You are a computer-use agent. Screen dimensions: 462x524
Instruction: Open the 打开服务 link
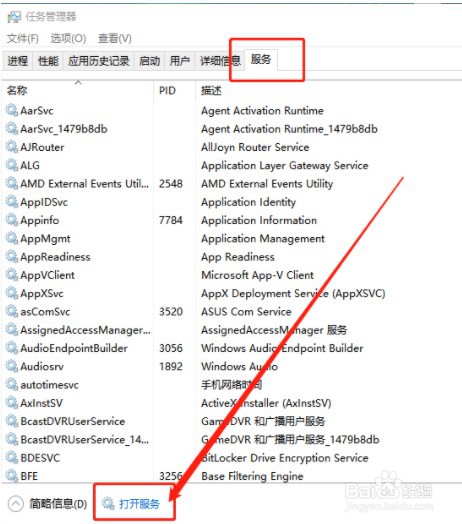139,504
